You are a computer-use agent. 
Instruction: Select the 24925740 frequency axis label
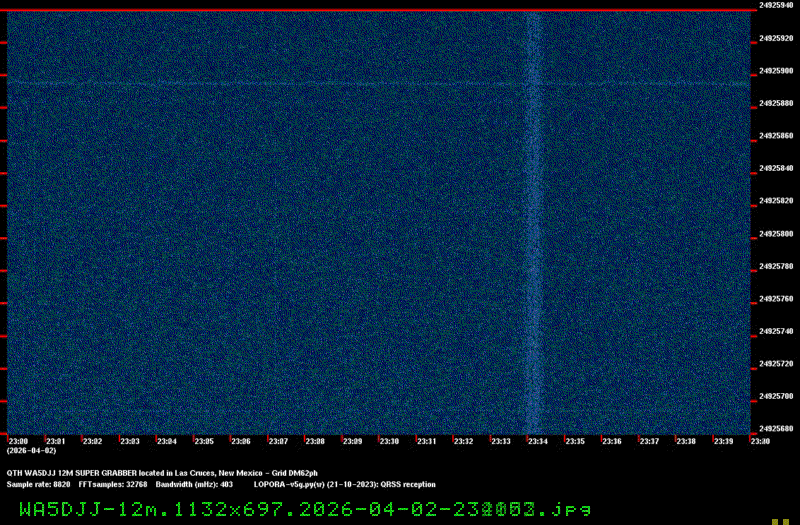776,331
